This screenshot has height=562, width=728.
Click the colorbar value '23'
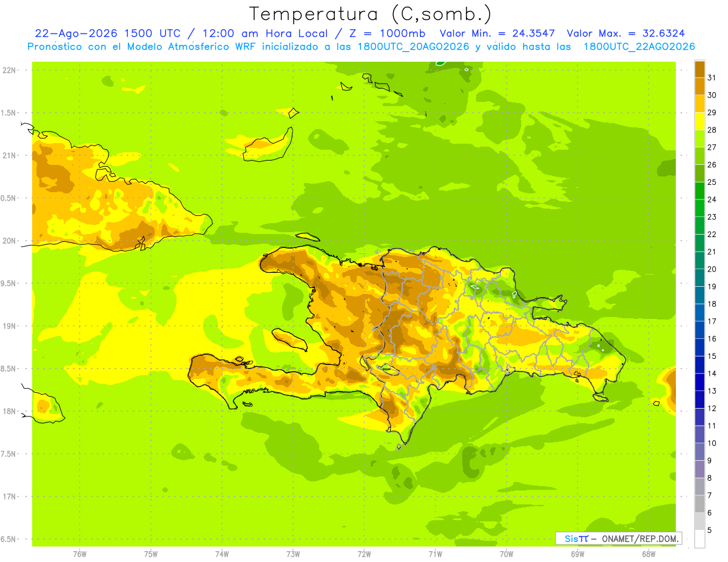point(712,217)
